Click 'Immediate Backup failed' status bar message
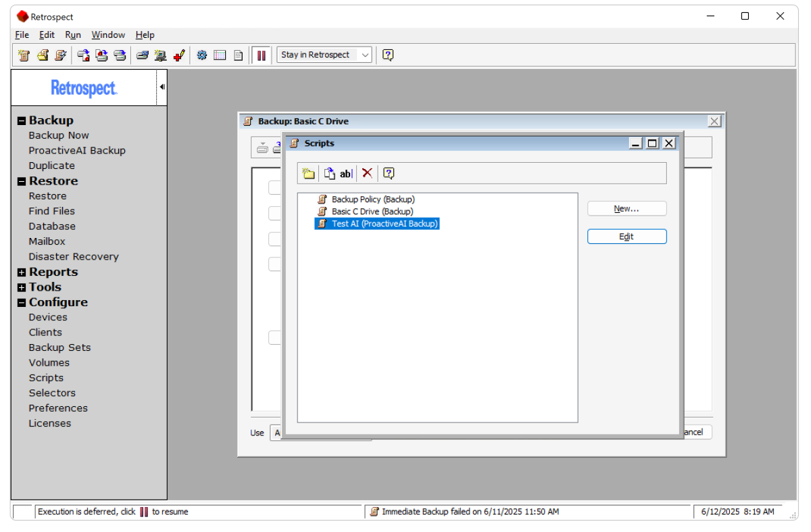Image resolution: width=811 pixels, height=532 pixels. pos(470,512)
